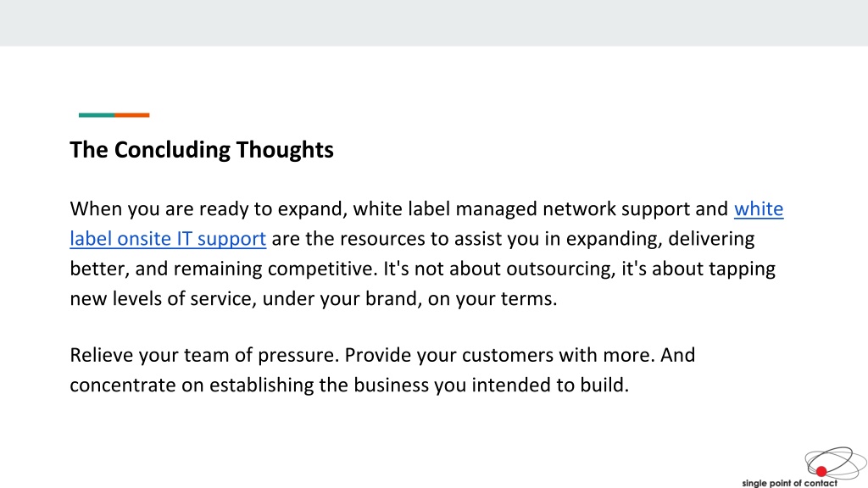The image size is (868, 488).
Task: Click the underlined word 'white' link
Action: (x=759, y=209)
